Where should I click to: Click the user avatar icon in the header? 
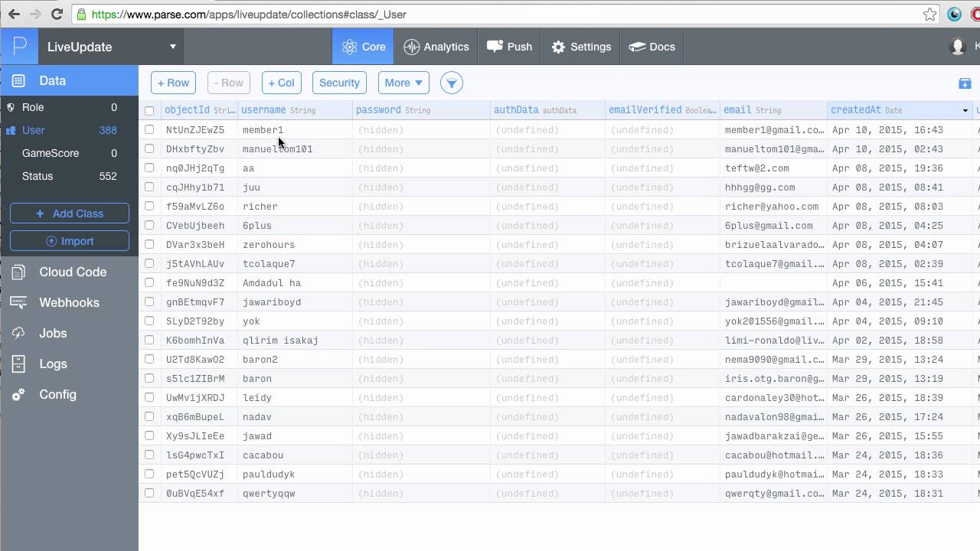tap(957, 47)
